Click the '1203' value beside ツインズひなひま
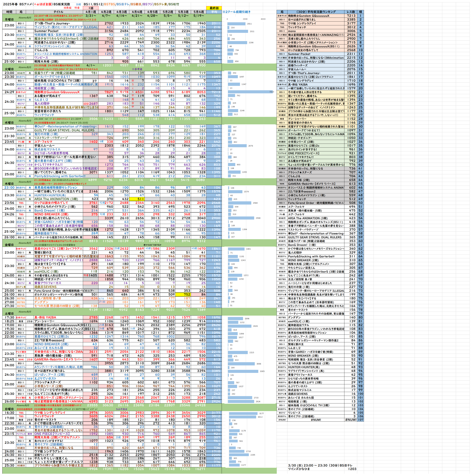472x476 pixels. pos(352,469)
